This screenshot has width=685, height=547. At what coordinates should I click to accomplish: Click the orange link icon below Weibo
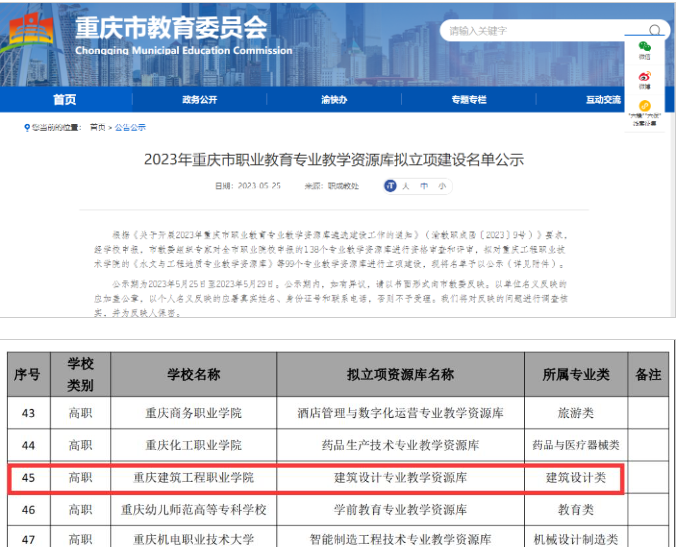coord(645,106)
